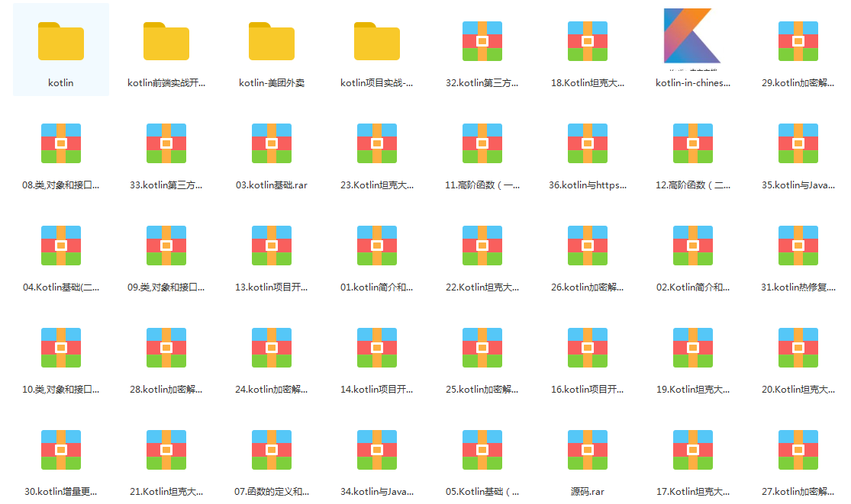Screen dimensions: 851x504
Task: Select the file label 34.kotlin与Java...
Action: pos(377,492)
